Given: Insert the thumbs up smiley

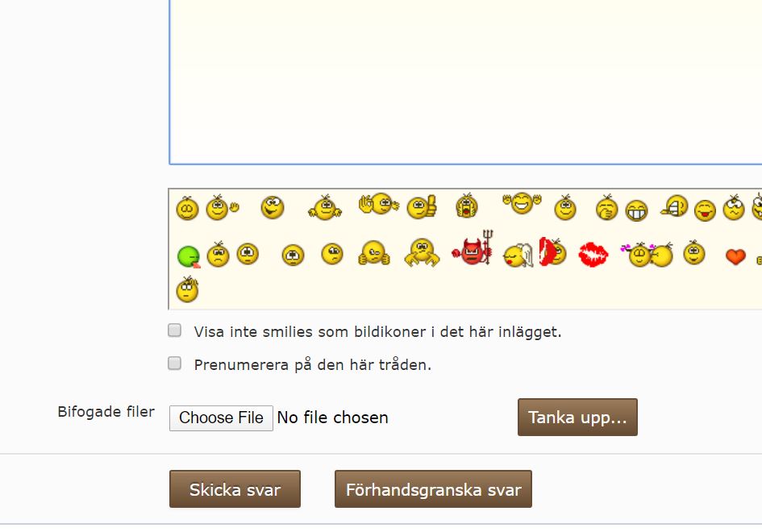Looking at the screenshot, I should tap(422, 207).
